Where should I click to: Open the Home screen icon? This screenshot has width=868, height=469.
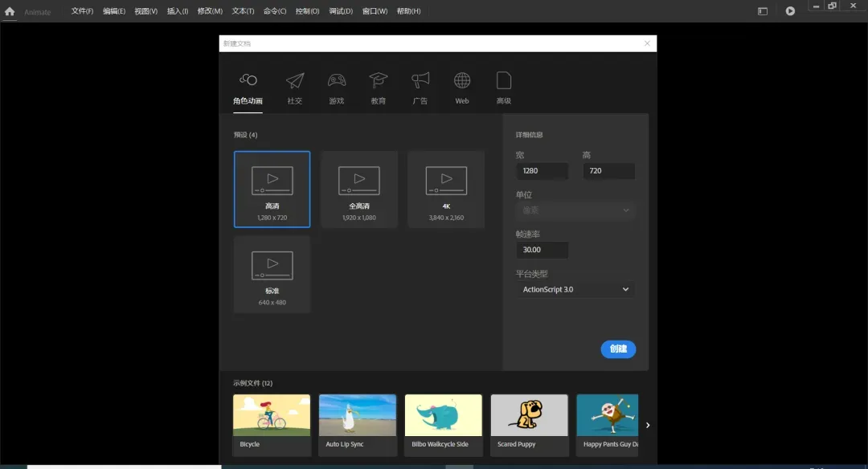click(10, 11)
